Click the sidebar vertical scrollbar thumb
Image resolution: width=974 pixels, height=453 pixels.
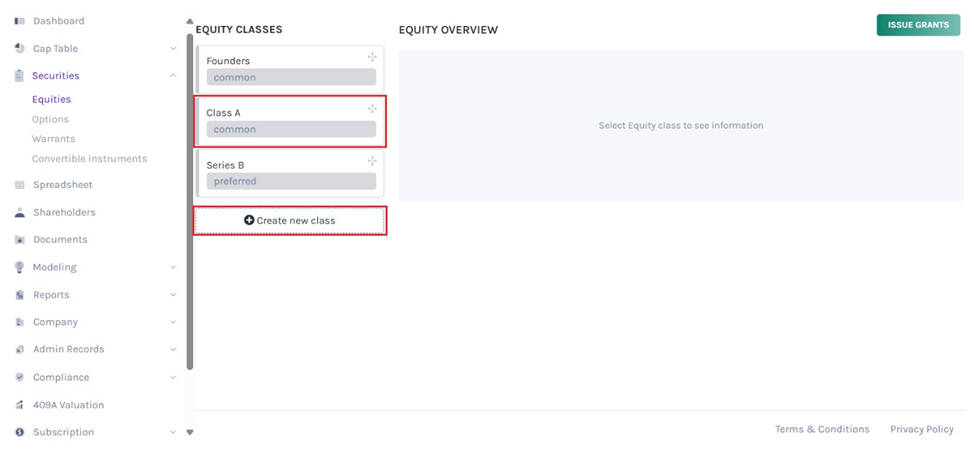[x=190, y=202]
